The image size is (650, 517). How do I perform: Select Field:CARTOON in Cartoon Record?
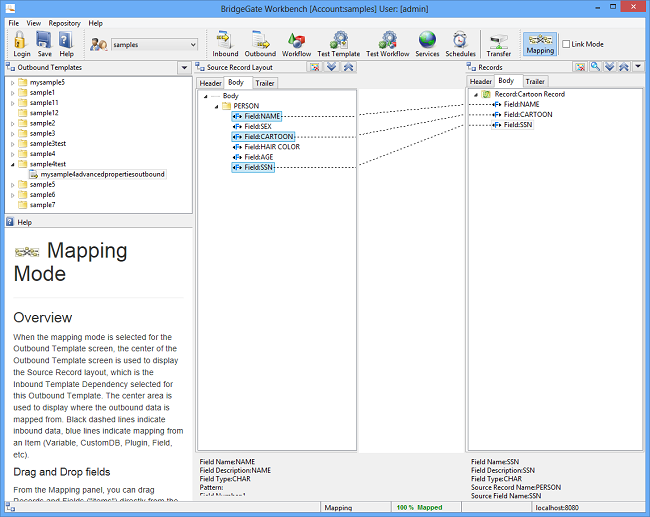(x=523, y=115)
